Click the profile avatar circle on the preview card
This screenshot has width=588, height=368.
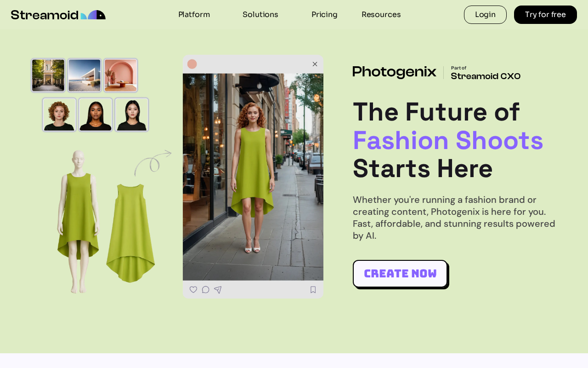pos(192,64)
